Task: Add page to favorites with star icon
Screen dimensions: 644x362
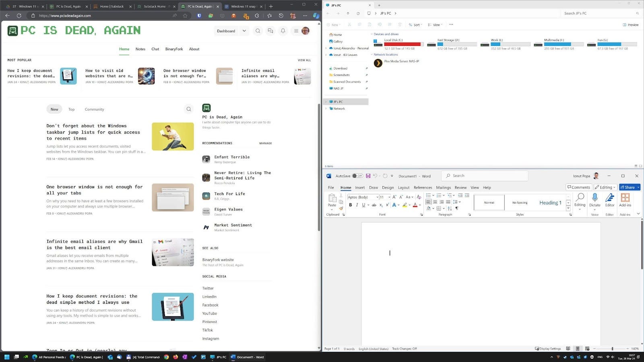Action: pos(185,16)
